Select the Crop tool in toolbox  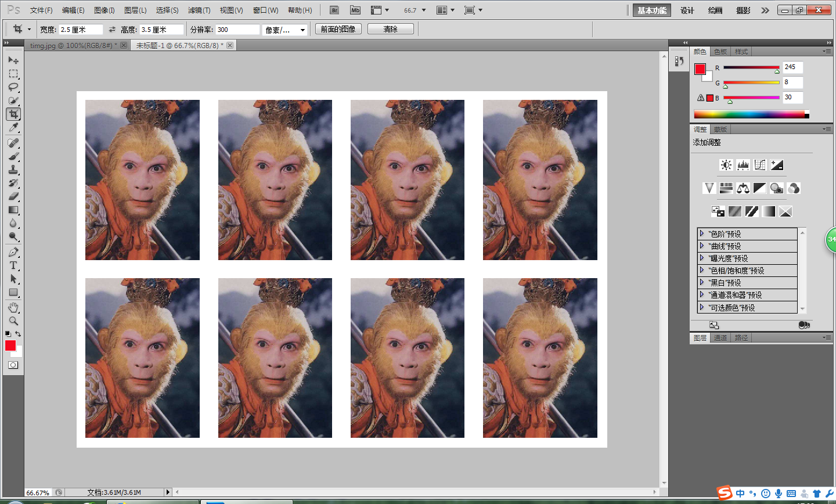(13, 114)
